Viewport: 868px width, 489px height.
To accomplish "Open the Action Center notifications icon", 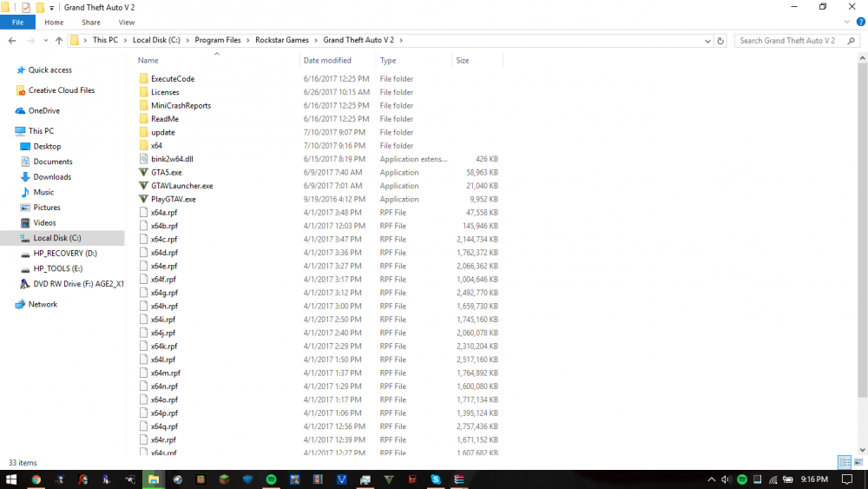I will [x=847, y=479].
